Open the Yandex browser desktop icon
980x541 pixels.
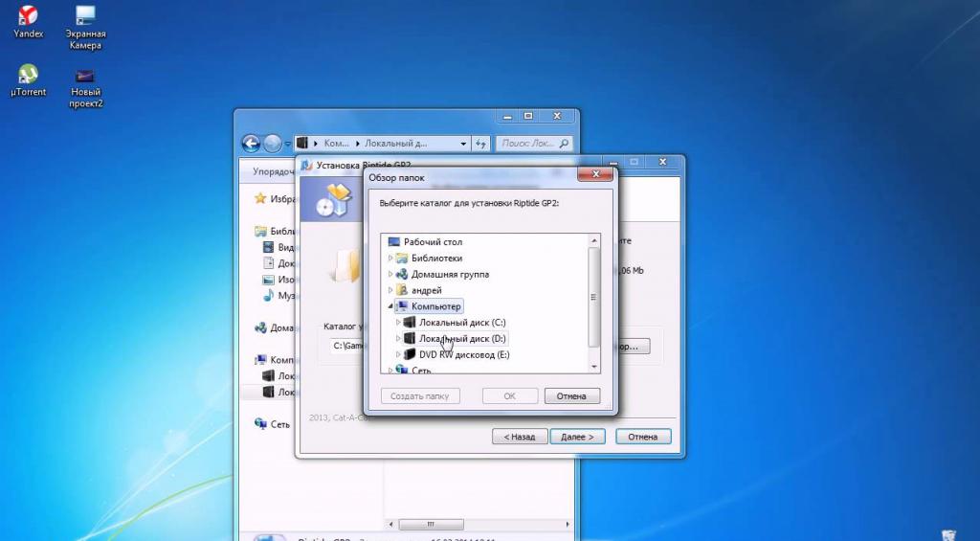[x=28, y=22]
